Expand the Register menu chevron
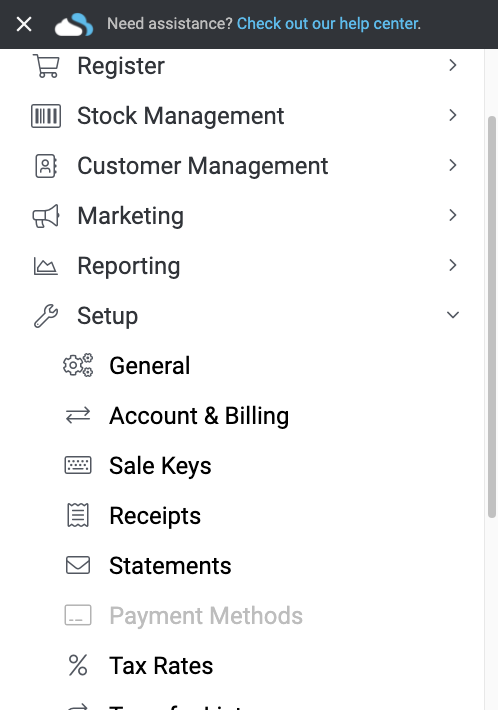 [x=452, y=66]
